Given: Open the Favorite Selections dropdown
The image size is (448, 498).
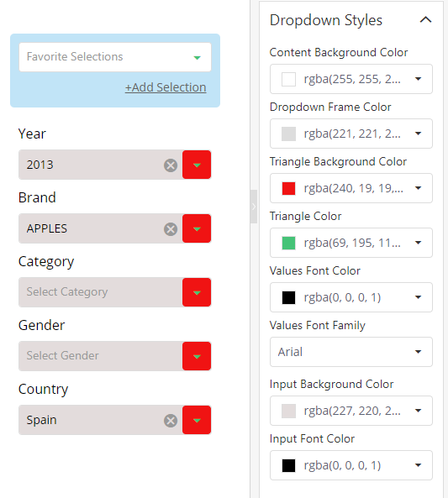Looking at the screenshot, I should pyautogui.click(x=115, y=57).
